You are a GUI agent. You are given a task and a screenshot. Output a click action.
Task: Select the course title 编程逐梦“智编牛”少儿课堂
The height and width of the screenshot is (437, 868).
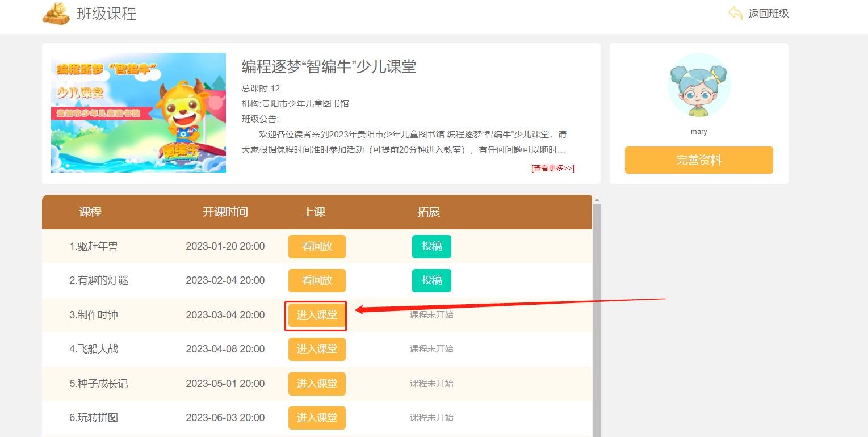(x=329, y=66)
